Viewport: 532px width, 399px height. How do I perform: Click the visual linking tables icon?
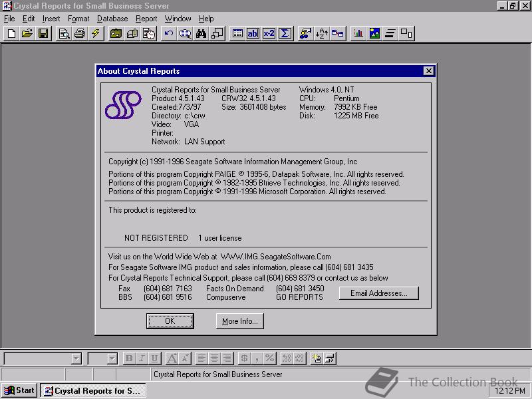(338, 34)
